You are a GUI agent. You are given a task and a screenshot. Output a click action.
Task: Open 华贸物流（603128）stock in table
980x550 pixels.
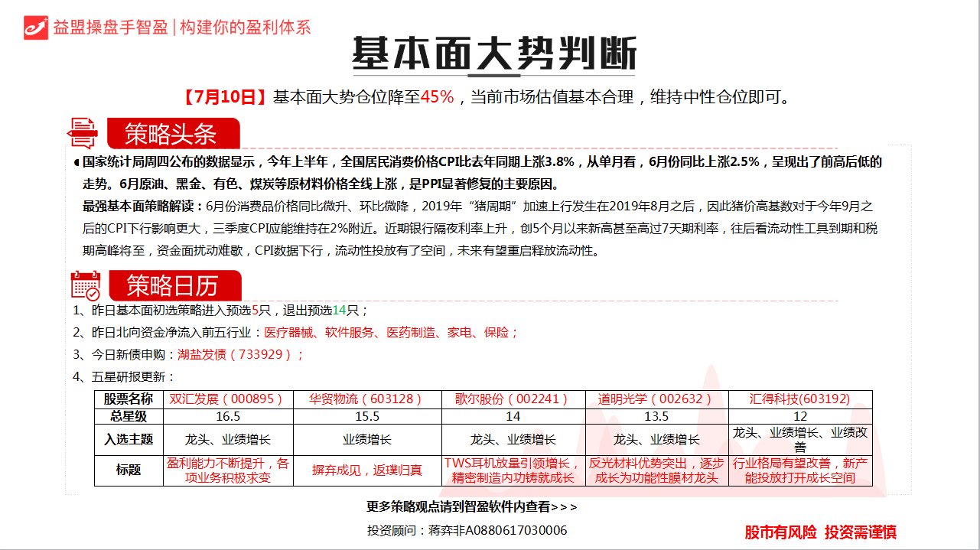tap(366, 399)
